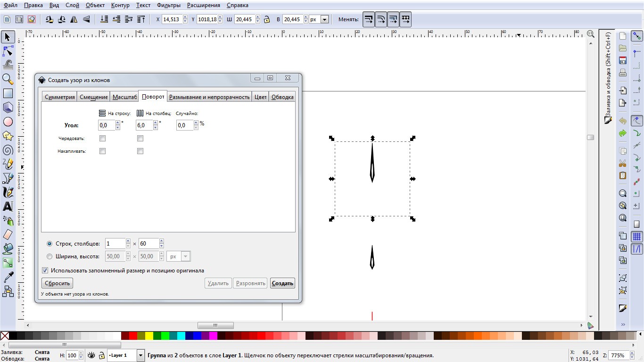Open the 'Фильтры' menu
This screenshot has width=644, height=362.
pos(169,5)
